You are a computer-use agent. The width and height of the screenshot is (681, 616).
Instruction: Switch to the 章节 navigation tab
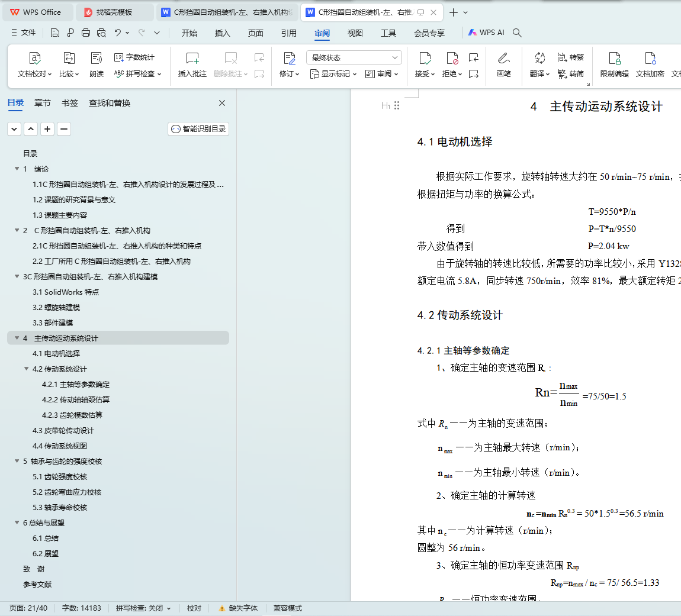43,103
